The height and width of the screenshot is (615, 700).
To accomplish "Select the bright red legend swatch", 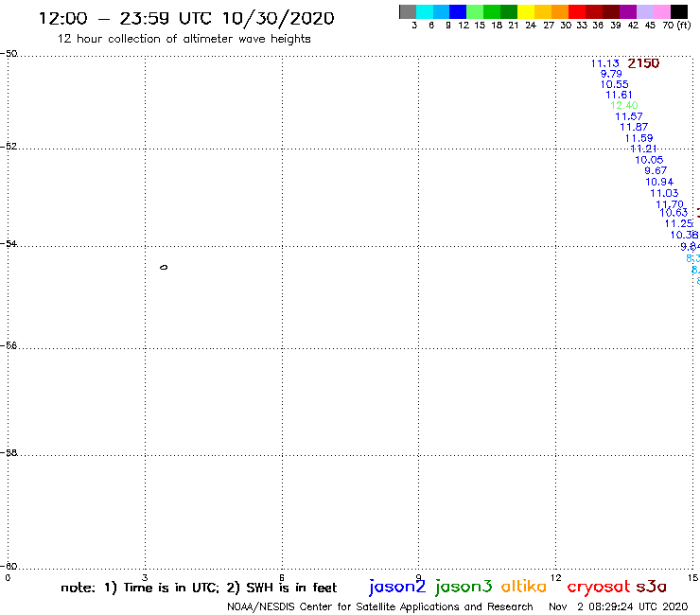I will (577, 11).
